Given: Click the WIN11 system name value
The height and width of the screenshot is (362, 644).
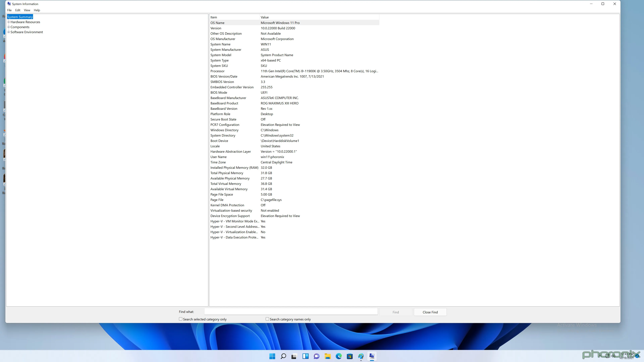Looking at the screenshot, I should 266,44.
